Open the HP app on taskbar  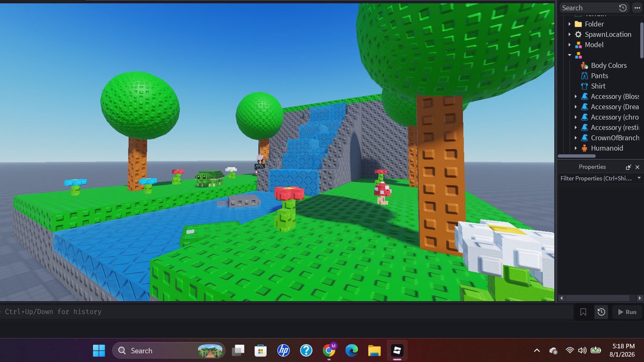tap(283, 351)
